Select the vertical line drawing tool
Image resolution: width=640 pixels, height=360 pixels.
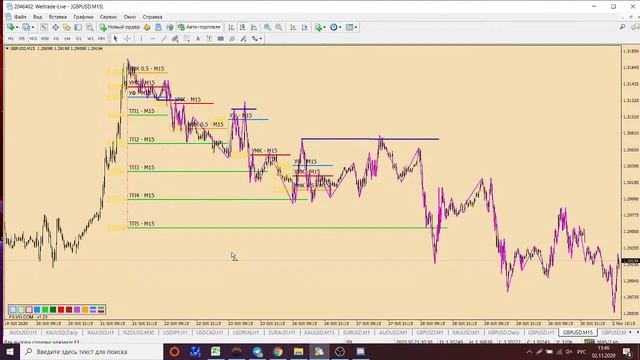pyautogui.click(x=141, y=39)
